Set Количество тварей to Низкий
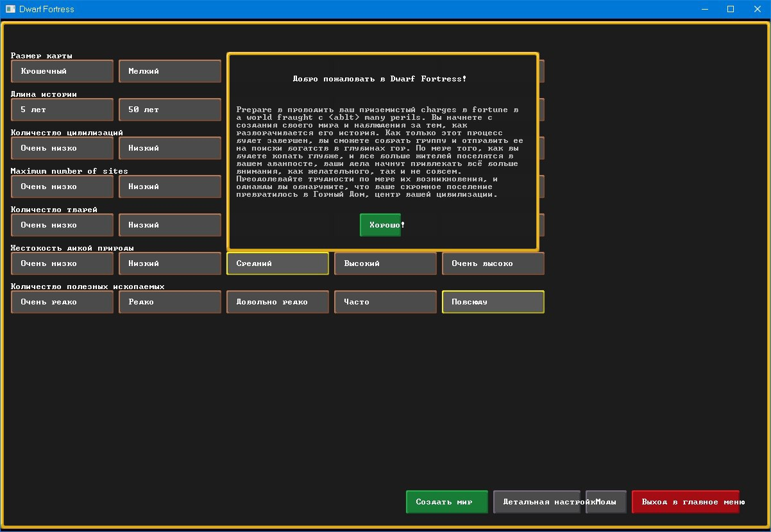Screen dimensions: 771x532 tap(170, 225)
